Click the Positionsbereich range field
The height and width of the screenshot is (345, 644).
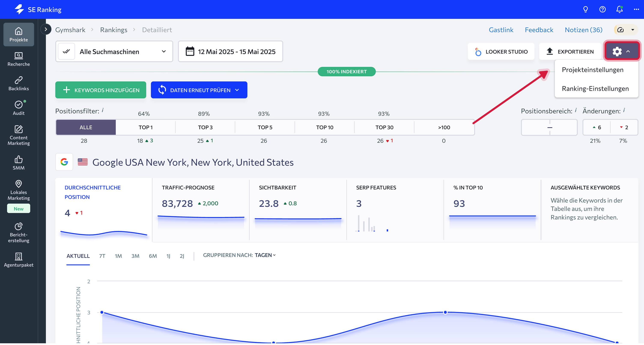549,128
